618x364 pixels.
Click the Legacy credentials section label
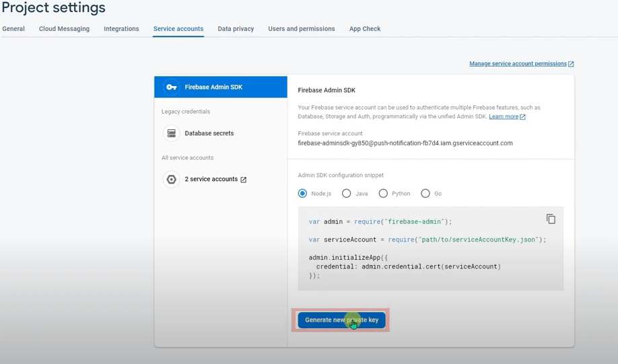186,112
